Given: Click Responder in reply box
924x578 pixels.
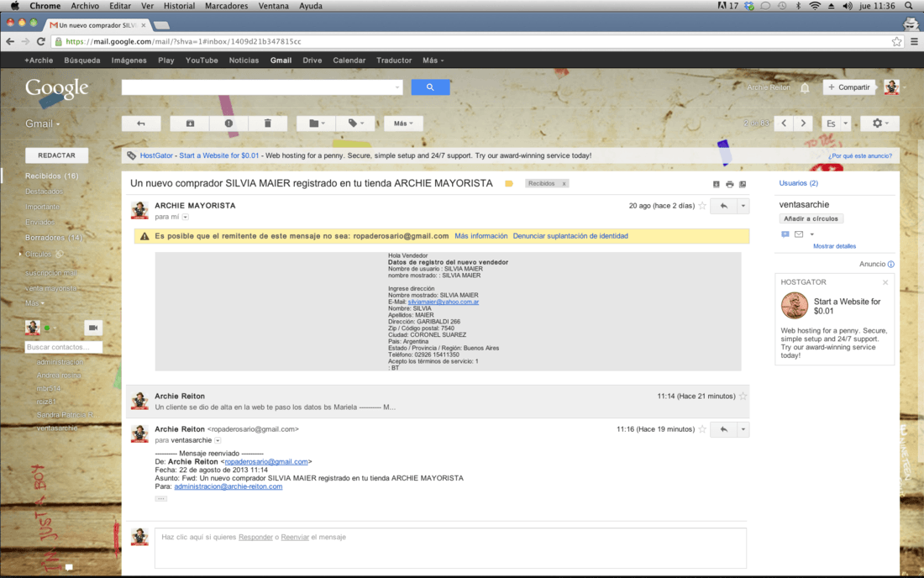Looking at the screenshot, I should [x=255, y=537].
